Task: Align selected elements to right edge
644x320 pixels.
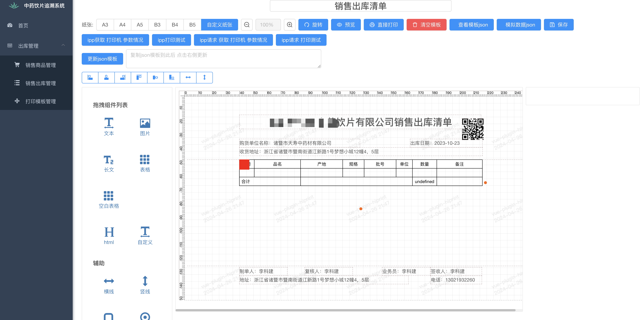Action: 123,77
